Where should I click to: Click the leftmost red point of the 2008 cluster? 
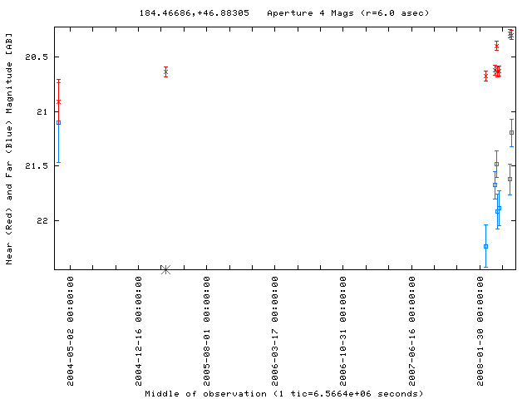click(x=485, y=76)
